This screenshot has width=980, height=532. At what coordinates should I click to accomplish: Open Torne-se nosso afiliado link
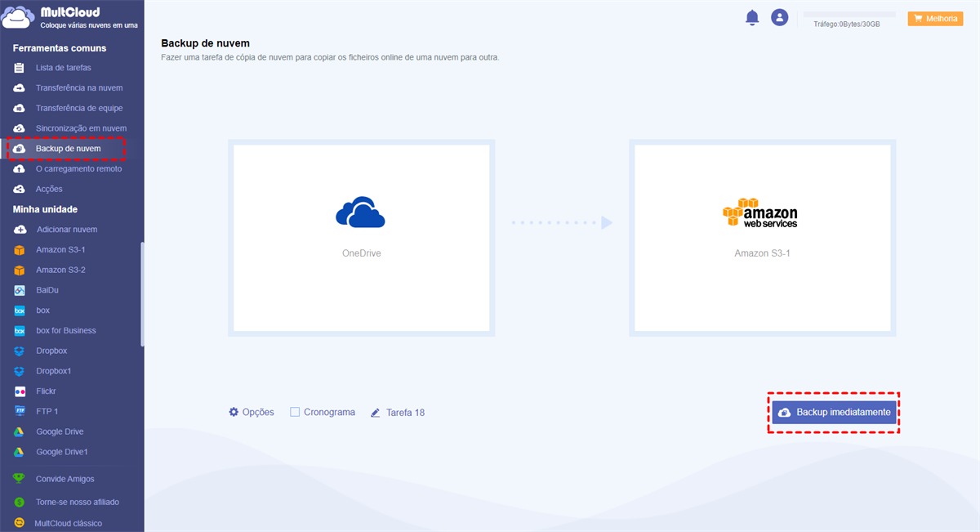click(x=78, y=502)
